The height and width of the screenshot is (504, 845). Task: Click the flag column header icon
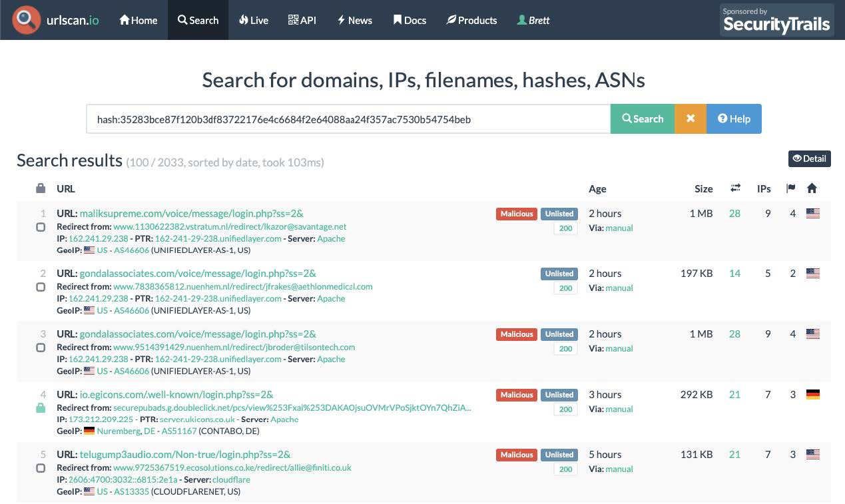790,188
